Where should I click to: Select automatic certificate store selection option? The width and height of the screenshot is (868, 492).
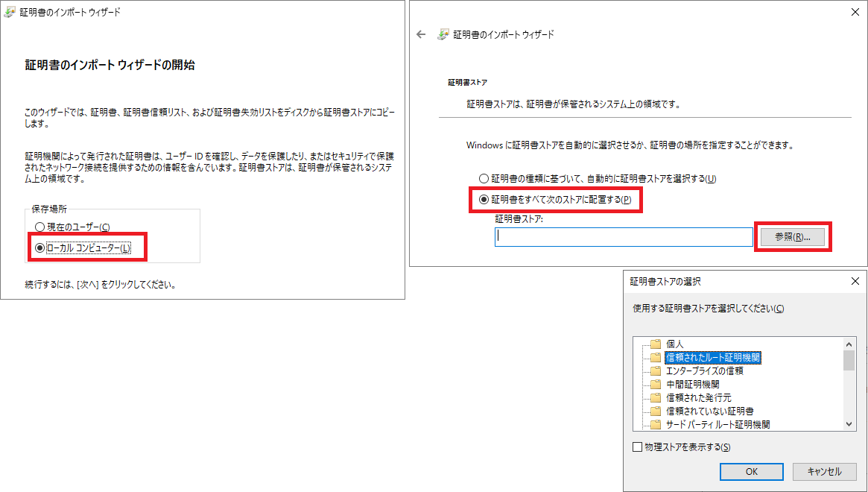click(x=484, y=179)
